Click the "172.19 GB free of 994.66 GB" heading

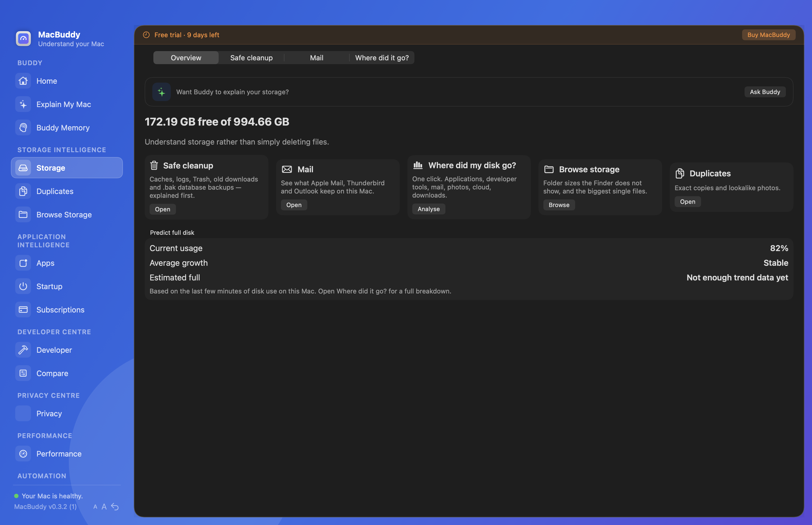coord(217,122)
